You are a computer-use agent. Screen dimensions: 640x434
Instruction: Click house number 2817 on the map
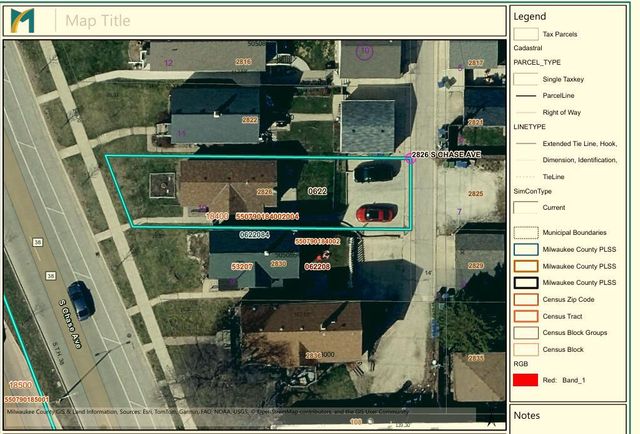click(476, 63)
